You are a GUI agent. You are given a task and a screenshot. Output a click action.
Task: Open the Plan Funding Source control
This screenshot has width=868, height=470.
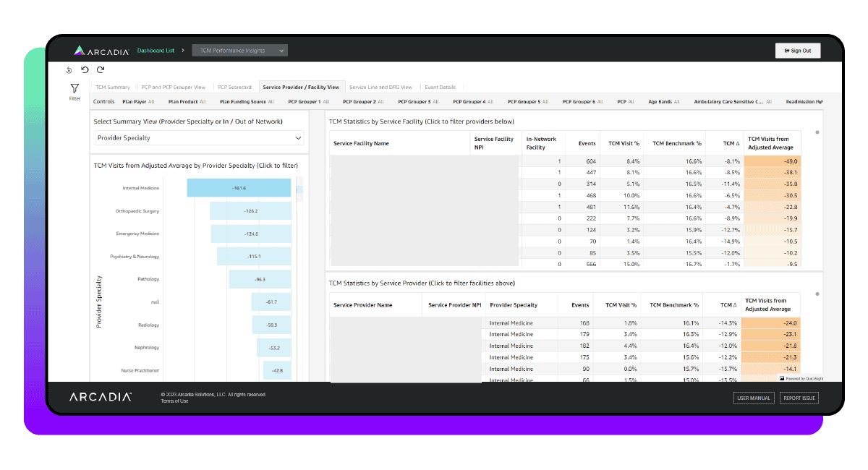click(247, 102)
